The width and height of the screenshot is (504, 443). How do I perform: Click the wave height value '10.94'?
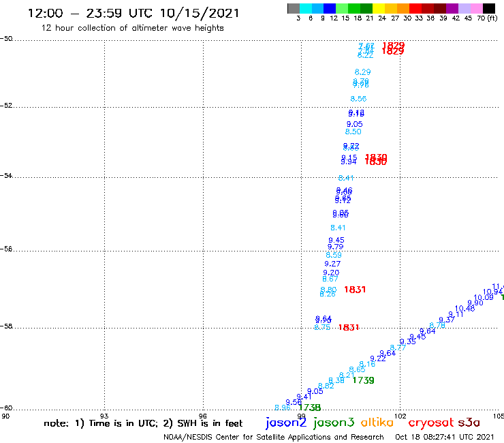pyautogui.click(x=492, y=292)
